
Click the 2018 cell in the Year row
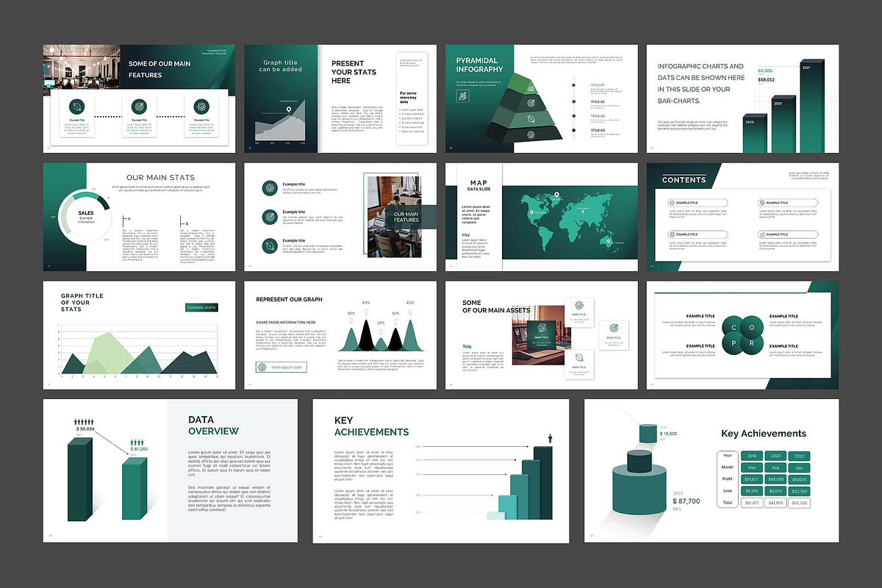click(x=752, y=456)
